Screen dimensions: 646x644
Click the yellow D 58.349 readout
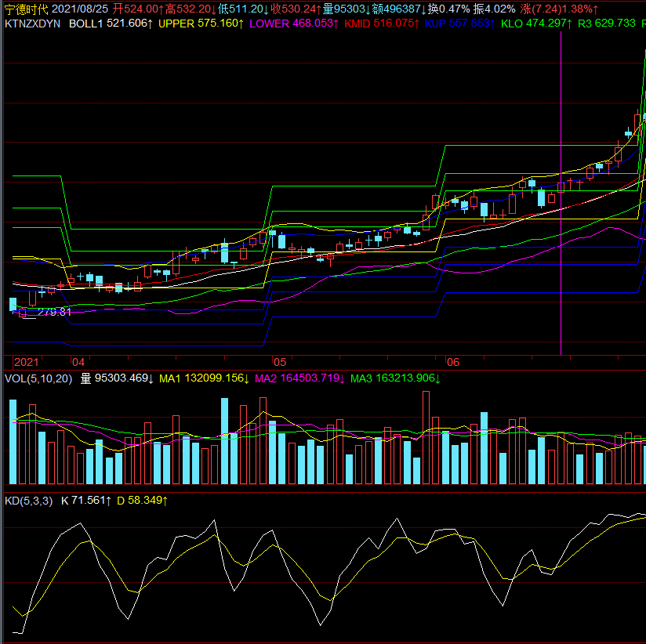pyautogui.click(x=142, y=501)
